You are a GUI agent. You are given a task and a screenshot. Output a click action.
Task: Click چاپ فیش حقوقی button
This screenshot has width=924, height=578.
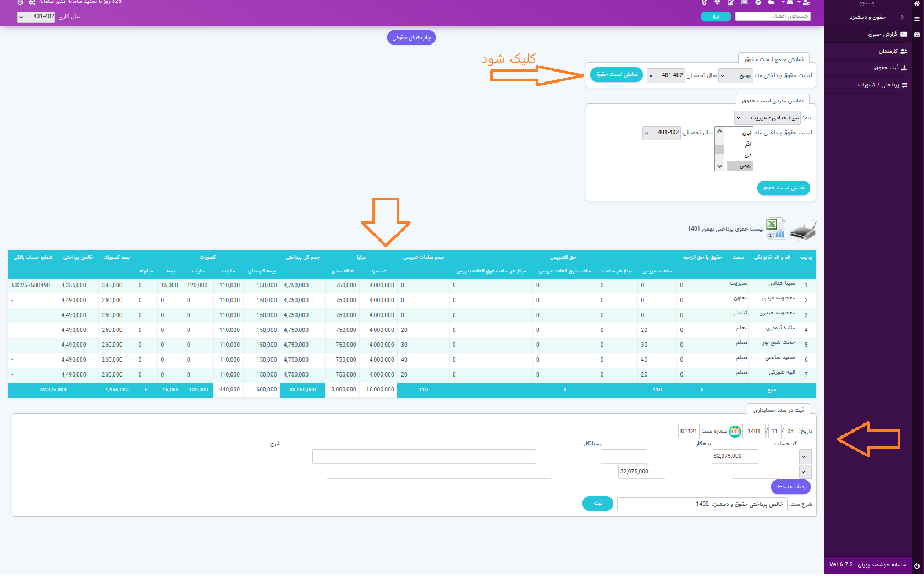point(411,37)
